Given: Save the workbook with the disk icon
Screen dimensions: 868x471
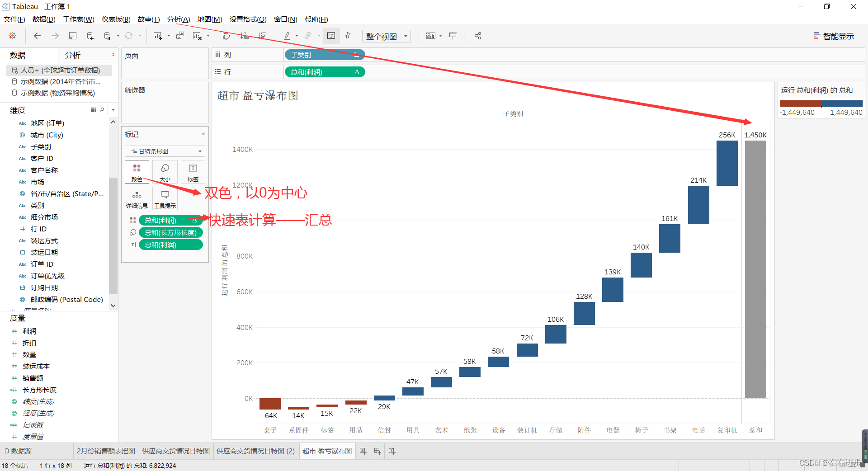Looking at the screenshot, I should [x=72, y=36].
